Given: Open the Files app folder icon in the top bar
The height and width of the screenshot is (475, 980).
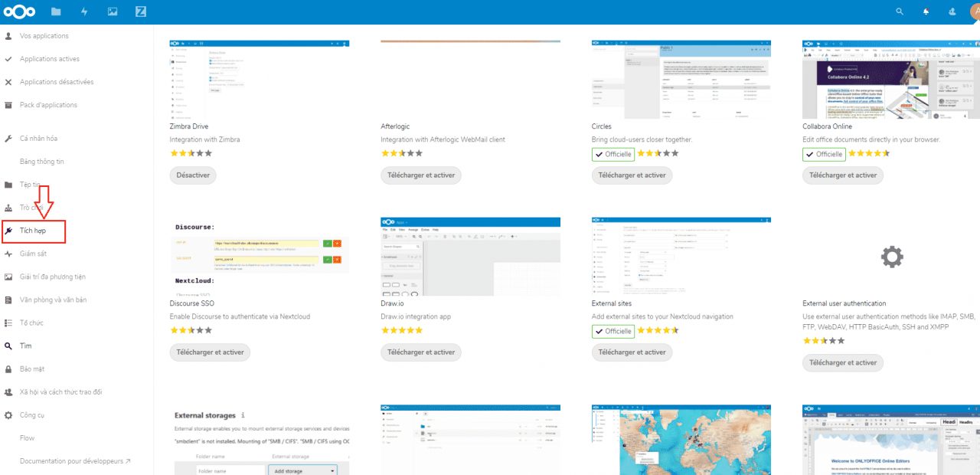Looking at the screenshot, I should [56, 11].
